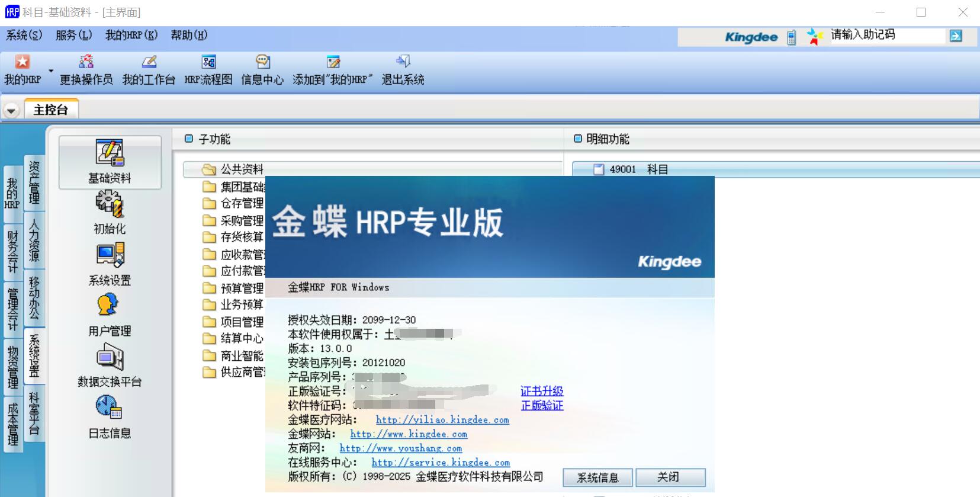Click 退出系统 toolbar icon
Screen dimensions: 980x497
click(403, 62)
